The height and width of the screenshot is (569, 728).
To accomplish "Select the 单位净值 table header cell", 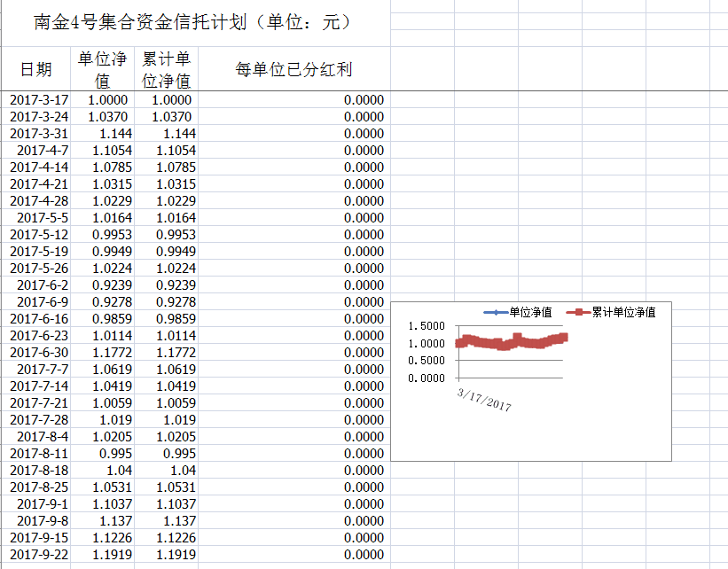I will (102, 69).
